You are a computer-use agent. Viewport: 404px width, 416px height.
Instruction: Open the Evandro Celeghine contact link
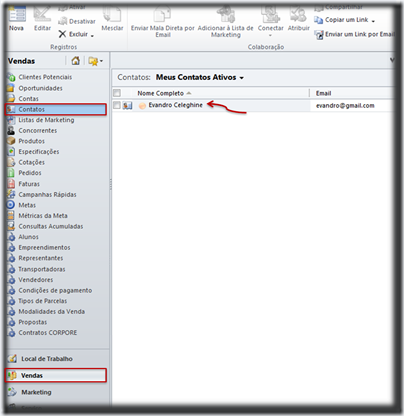point(175,105)
